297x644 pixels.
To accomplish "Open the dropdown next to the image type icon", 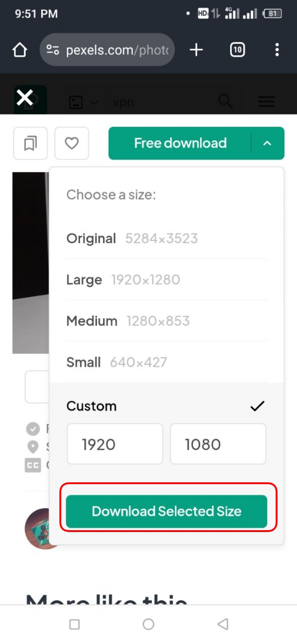I will (x=95, y=101).
